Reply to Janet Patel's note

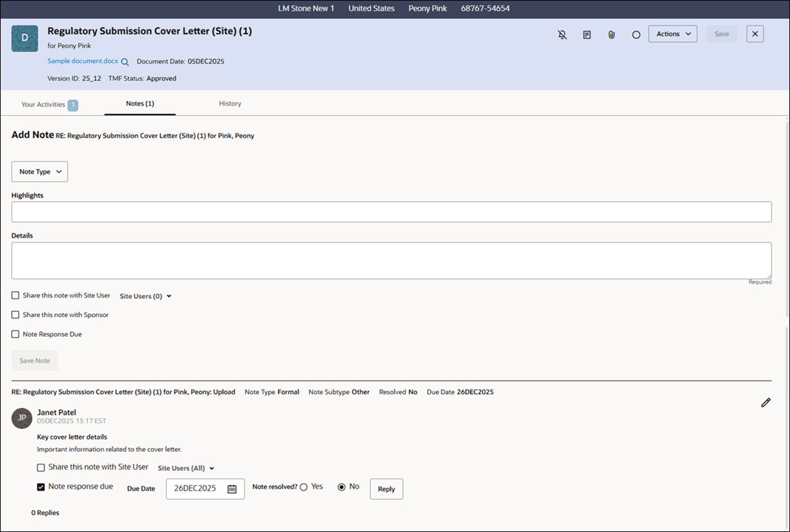[386, 489]
